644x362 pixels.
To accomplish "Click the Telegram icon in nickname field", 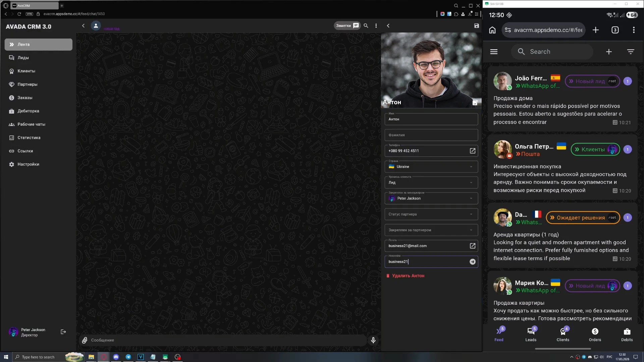I will 472,262.
